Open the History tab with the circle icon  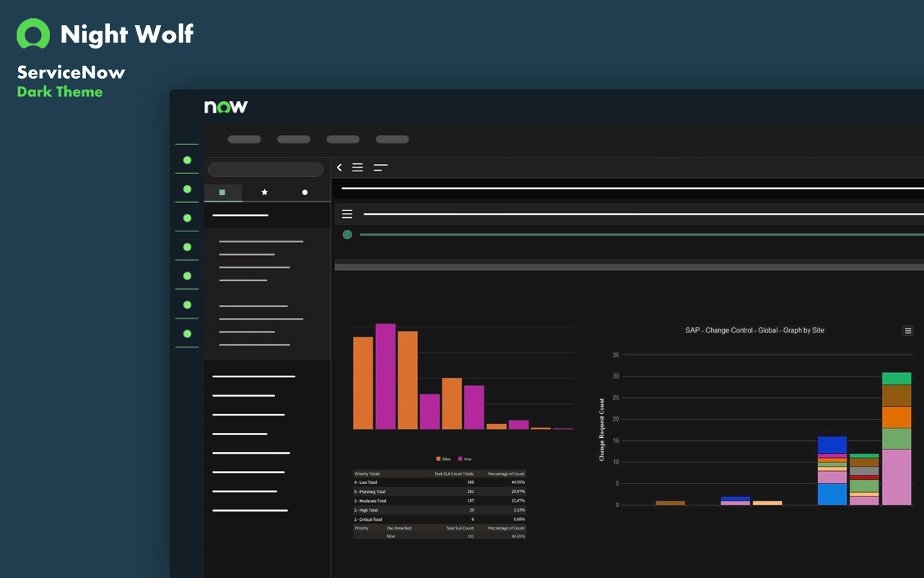(x=304, y=191)
